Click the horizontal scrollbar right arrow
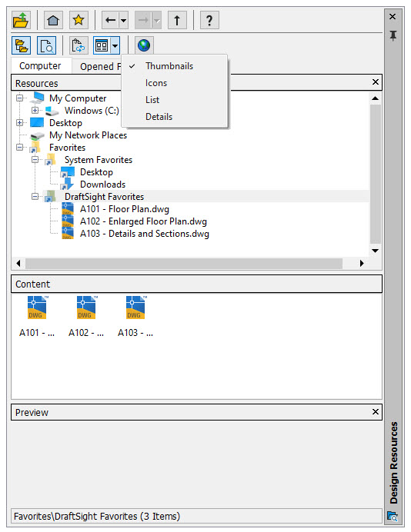 362,263
